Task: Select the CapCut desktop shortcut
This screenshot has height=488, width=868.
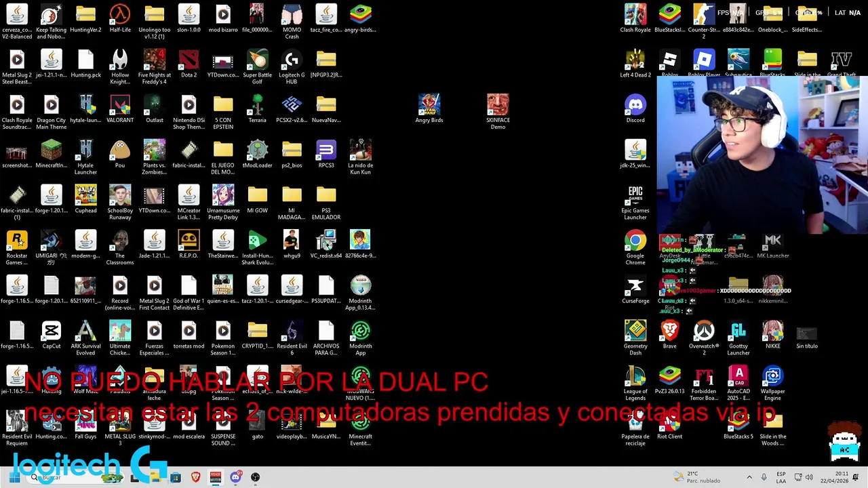Action: tap(52, 335)
